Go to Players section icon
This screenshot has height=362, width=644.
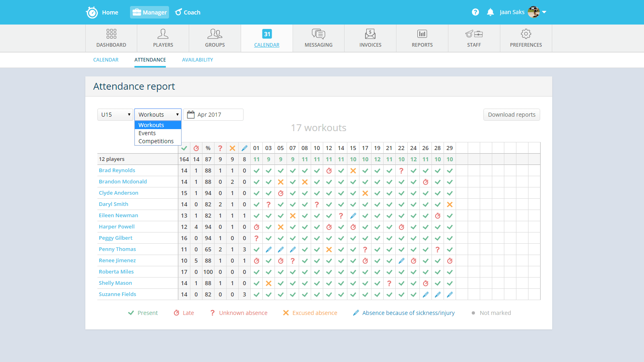coord(163,34)
